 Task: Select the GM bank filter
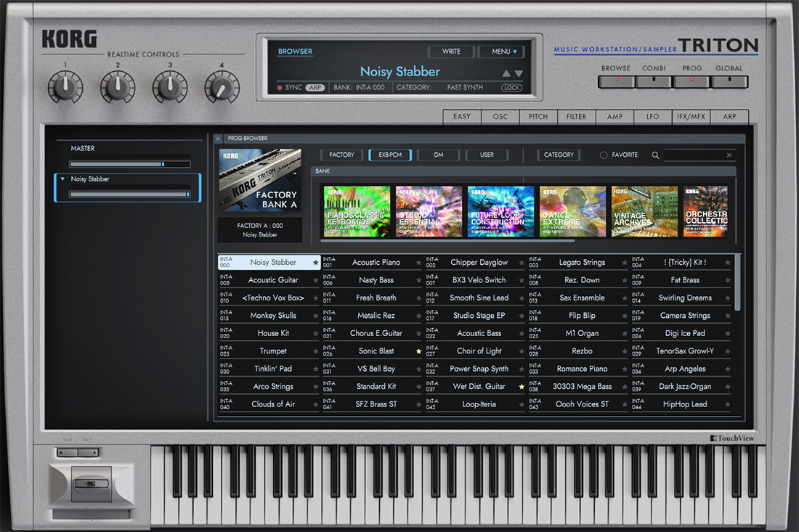click(x=438, y=155)
